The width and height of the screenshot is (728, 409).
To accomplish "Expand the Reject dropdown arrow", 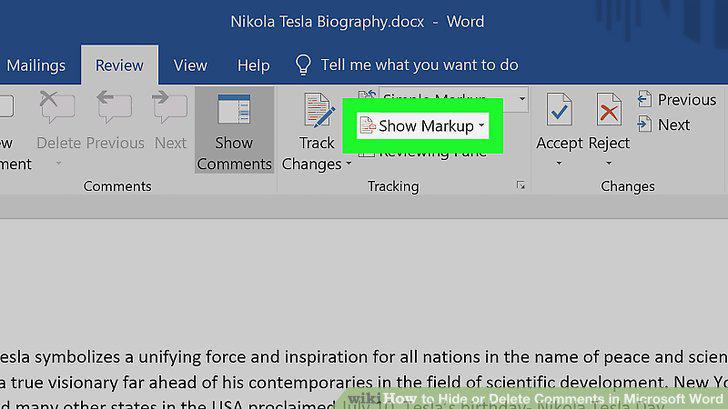I will pyautogui.click(x=609, y=163).
